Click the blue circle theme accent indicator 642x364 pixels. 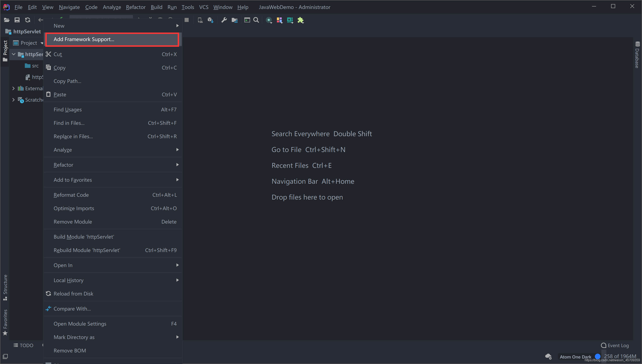[x=597, y=356]
